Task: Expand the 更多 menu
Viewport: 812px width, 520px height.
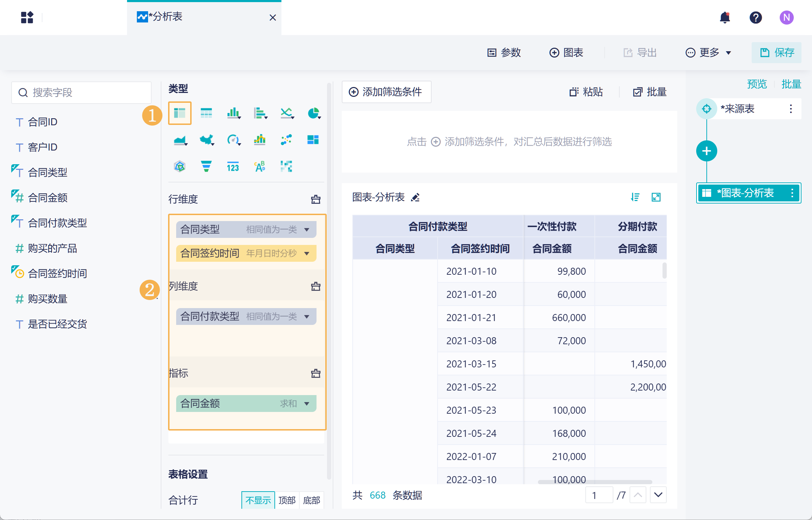Action: [x=709, y=53]
